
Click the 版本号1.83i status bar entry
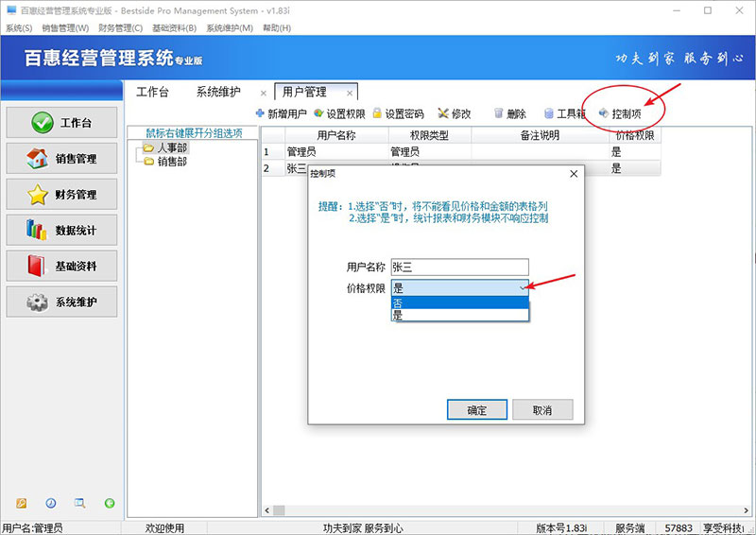(x=561, y=528)
